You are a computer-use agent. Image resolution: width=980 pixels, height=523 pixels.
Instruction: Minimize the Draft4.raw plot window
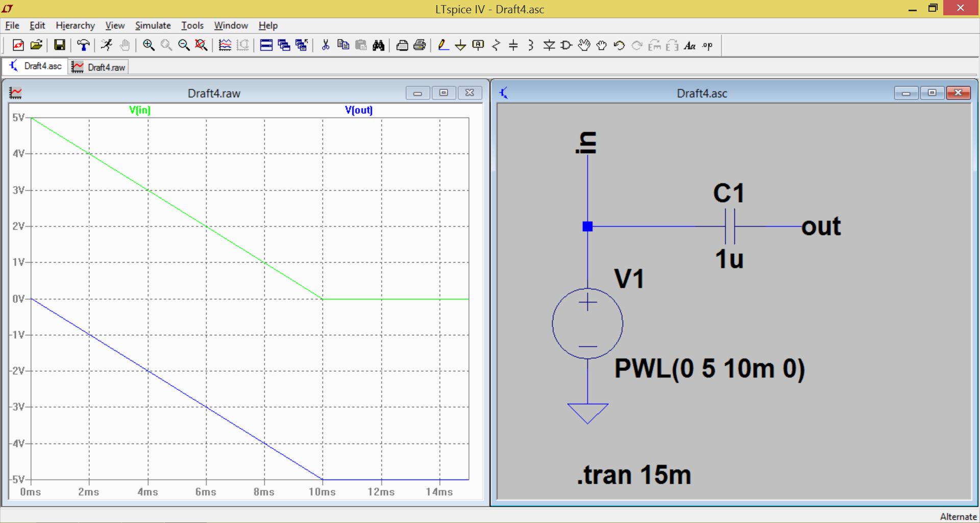(x=418, y=93)
